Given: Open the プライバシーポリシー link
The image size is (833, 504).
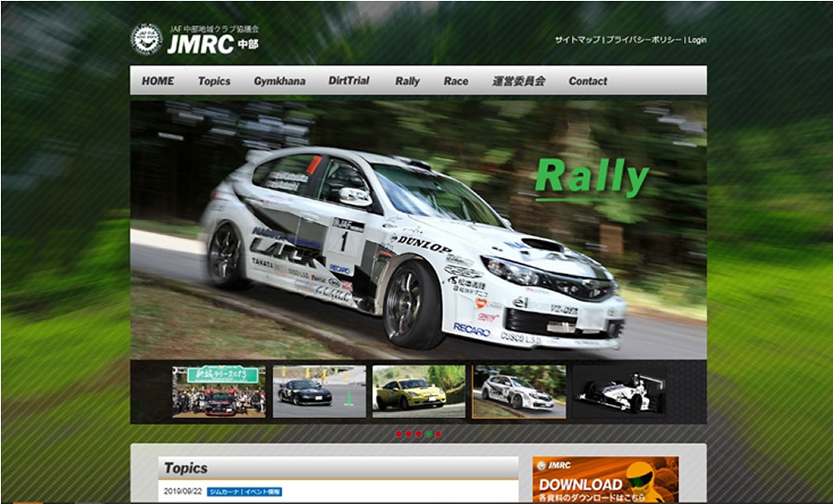Looking at the screenshot, I should [644, 40].
